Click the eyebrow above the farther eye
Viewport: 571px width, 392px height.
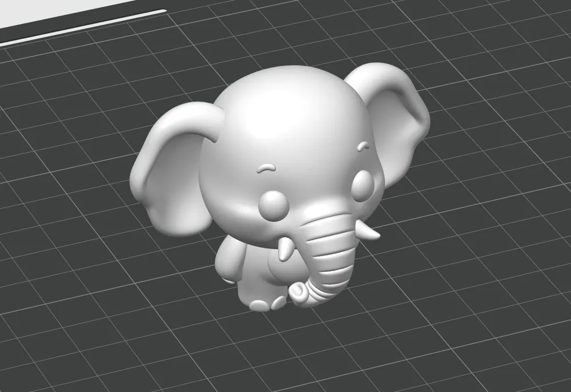(363, 146)
